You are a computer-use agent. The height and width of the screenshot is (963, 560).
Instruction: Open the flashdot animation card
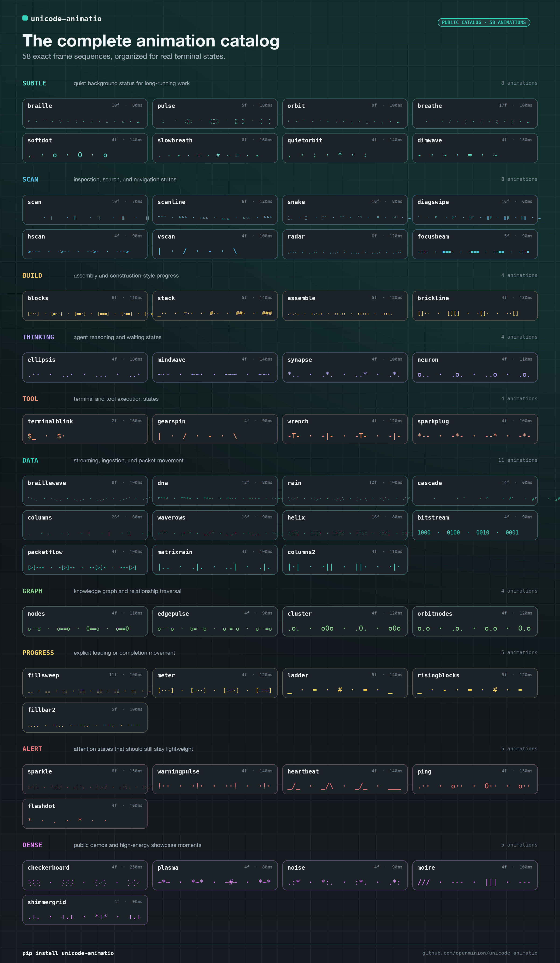click(85, 814)
